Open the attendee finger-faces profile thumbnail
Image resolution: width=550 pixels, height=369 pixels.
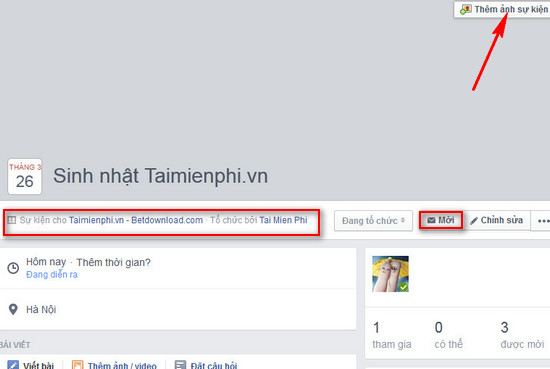pos(390,274)
